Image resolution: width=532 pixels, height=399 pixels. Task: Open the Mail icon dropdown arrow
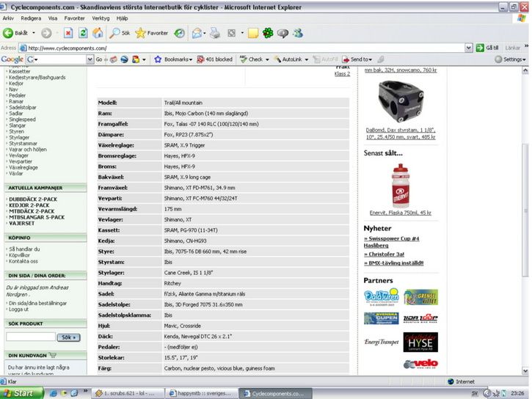pos(204,33)
